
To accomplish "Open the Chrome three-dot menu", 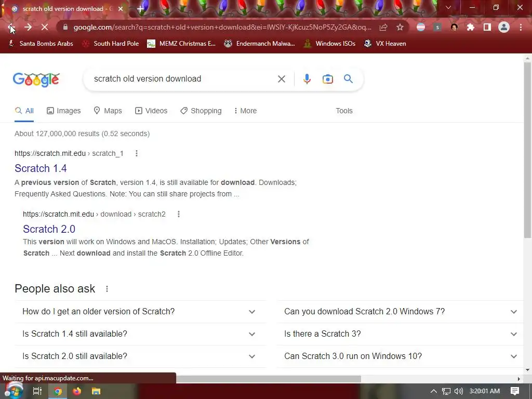I will click(521, 27).
